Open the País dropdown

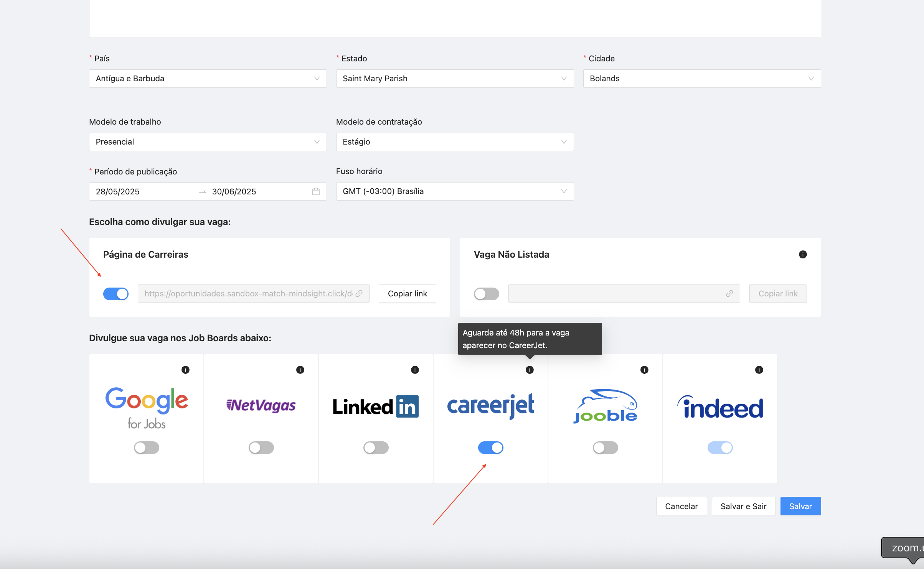click(208, 79)
